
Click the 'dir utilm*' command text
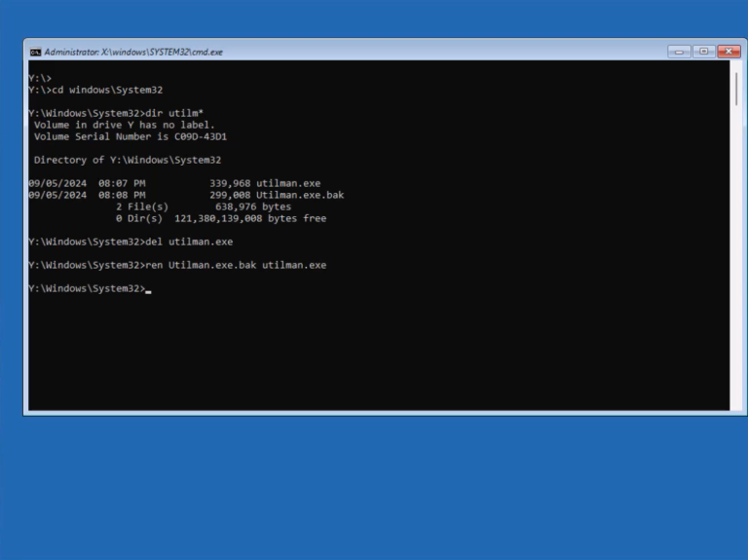(x=174, y=113)
